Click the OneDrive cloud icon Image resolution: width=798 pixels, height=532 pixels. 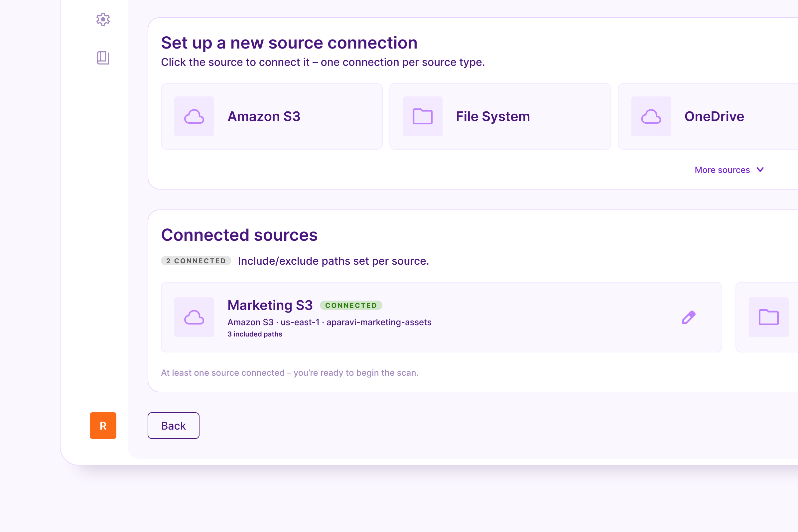(x=651, y=116)
